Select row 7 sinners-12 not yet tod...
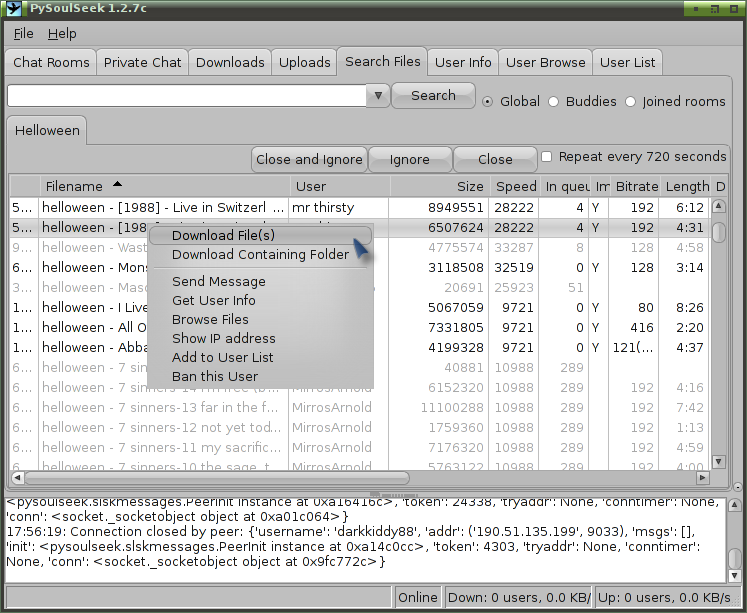747x613 pixels. pyautogui.click(x=359, y=428)
